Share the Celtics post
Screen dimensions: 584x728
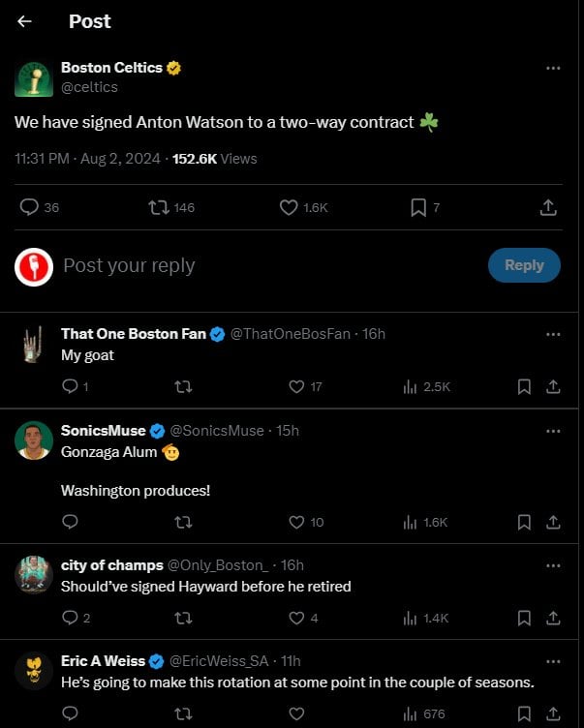[x=547, y=207]
